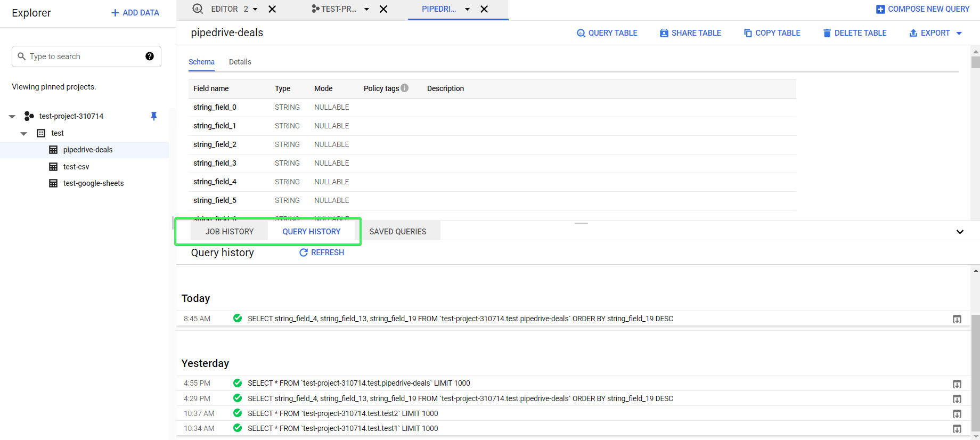Close the TEST-PR... tab
980x440 pixels.
(x=383, y=9)
